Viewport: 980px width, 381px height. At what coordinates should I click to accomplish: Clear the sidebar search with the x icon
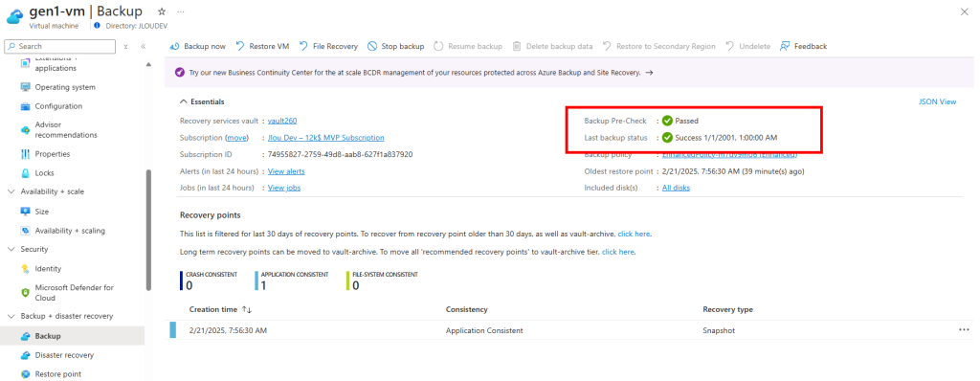[125, 46]
